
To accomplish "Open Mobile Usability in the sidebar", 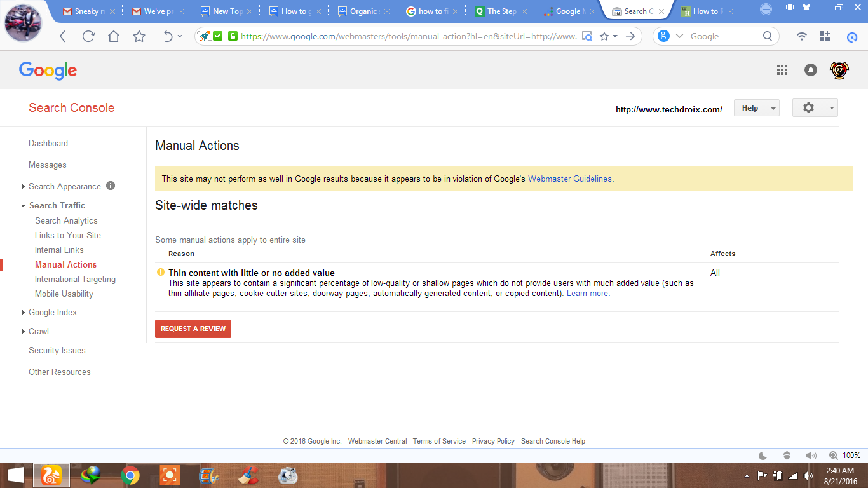I will pos(64,294).
